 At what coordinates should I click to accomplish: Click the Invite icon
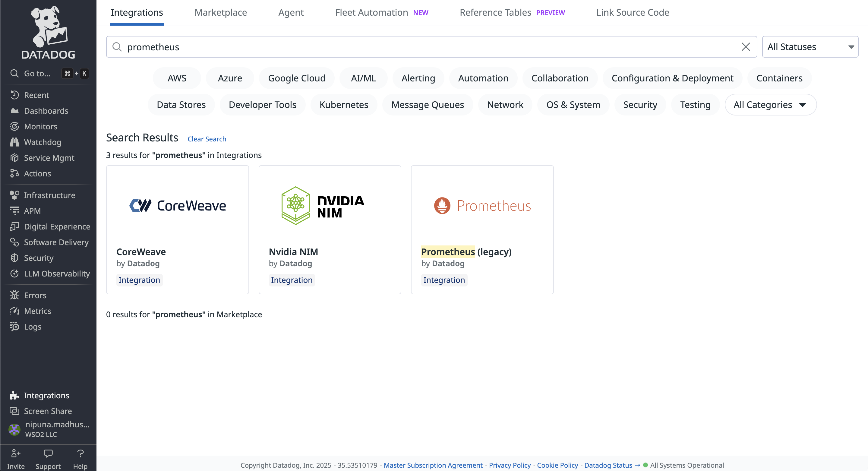[16, 454]
